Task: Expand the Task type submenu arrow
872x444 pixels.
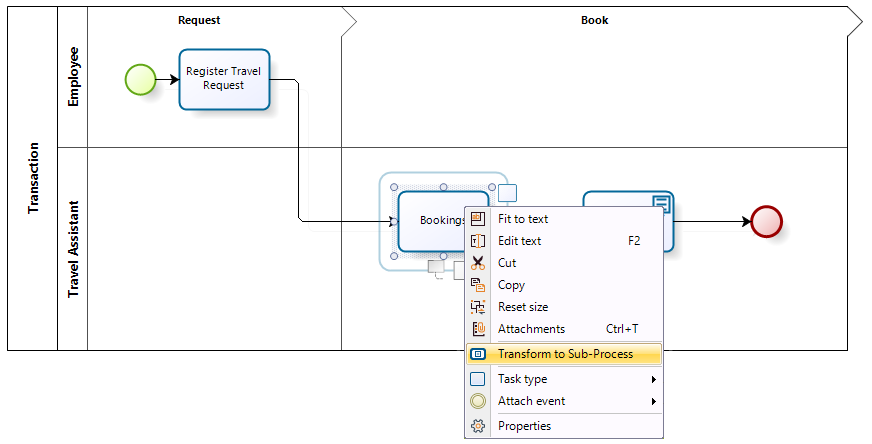Action: click(654, 380)
